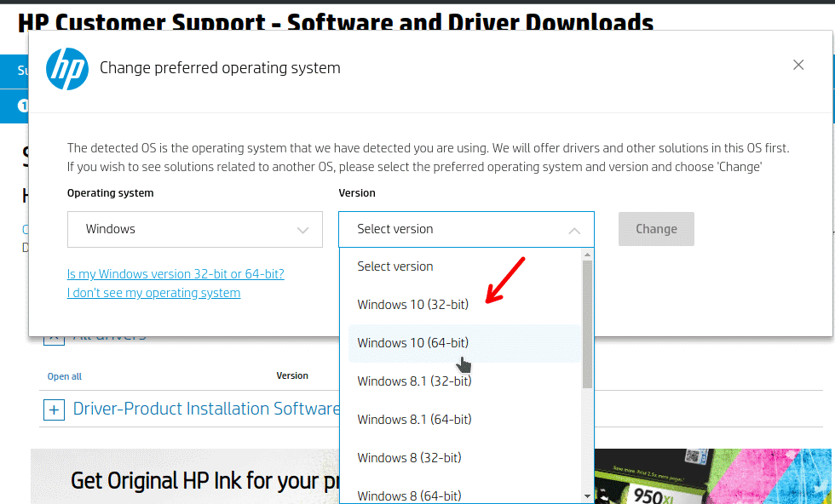Click the Get Original HP Ink banner

[x=184, y=476]
